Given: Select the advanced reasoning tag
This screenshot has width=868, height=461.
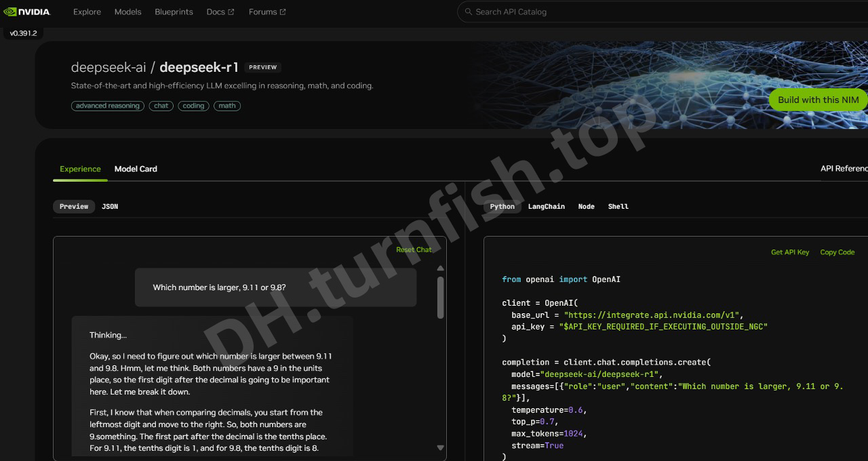Looking at the screenshot, I should (108, 106).
